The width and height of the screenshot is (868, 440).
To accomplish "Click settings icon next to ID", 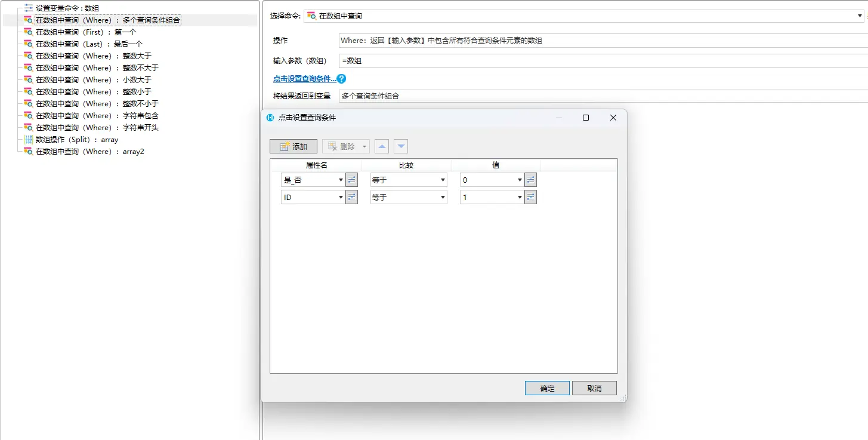I will 352,197.
